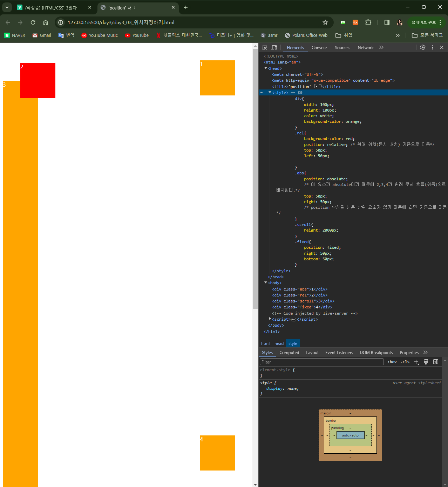Image resolution: width=448 pixels, height=487 pixels.
Task: Toggle computed styles sidebar icon
Action: (x=436, y=362)
